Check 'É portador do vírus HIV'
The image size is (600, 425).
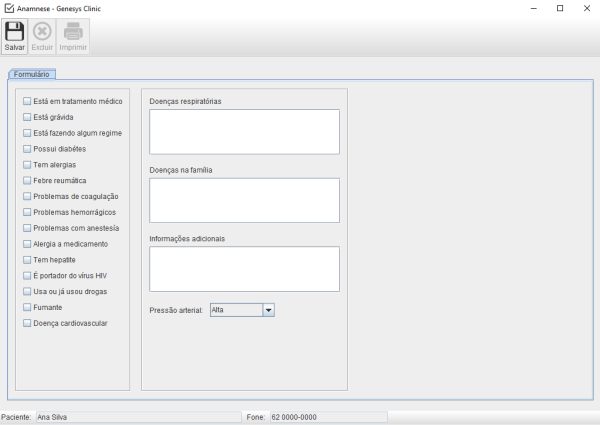click(x=27, y=276)
